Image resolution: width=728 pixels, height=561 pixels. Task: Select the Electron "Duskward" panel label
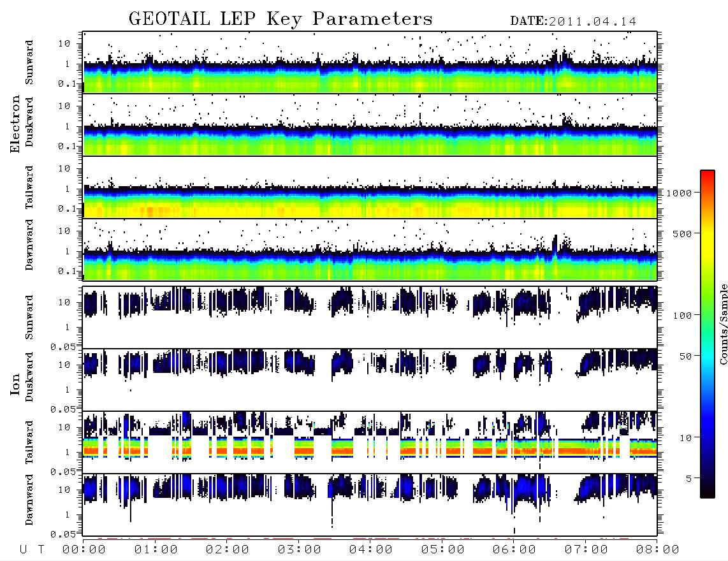(29, 122)
